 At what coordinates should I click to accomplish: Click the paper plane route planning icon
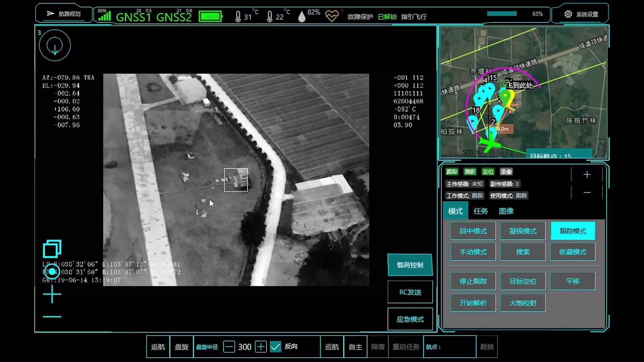click(x=50, y=14)
